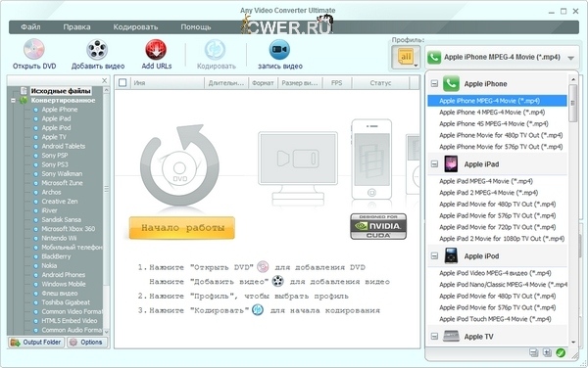Select Microsoft Xbox 360 tree item
Viewport: 588px width, 368px height.
pos(69,229)
